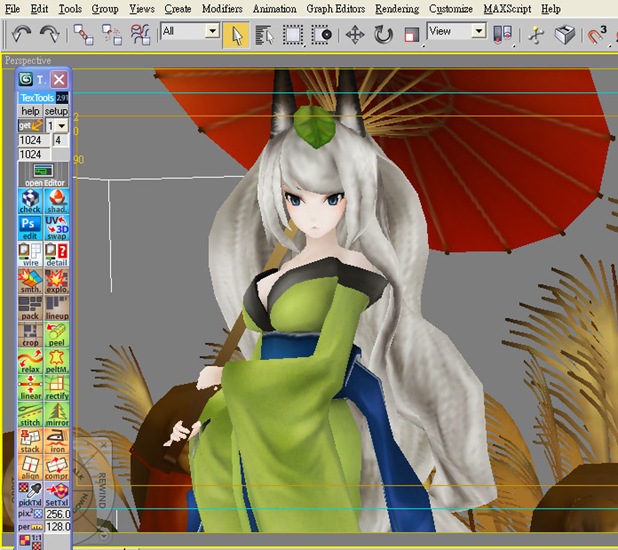Toggle the checker map check icon
The width and height of the screenshot is (618, 550).
(x=30, y=201)
